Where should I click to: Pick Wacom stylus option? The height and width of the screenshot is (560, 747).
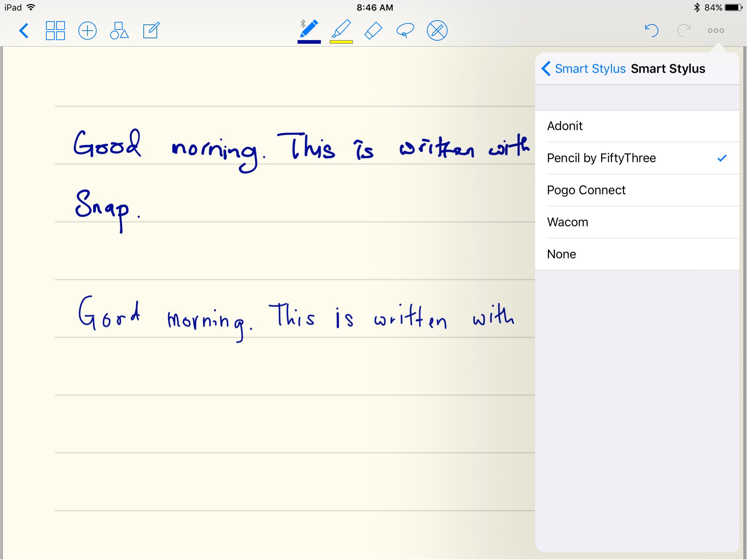coord(637,222)
